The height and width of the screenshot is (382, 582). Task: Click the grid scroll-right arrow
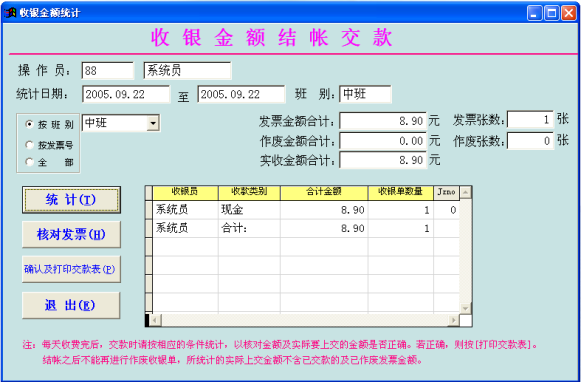(454, 320)
